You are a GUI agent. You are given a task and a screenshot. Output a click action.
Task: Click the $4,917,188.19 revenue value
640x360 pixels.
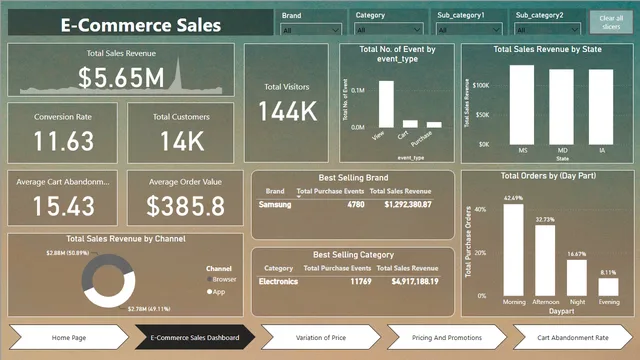tap(415, 281)
